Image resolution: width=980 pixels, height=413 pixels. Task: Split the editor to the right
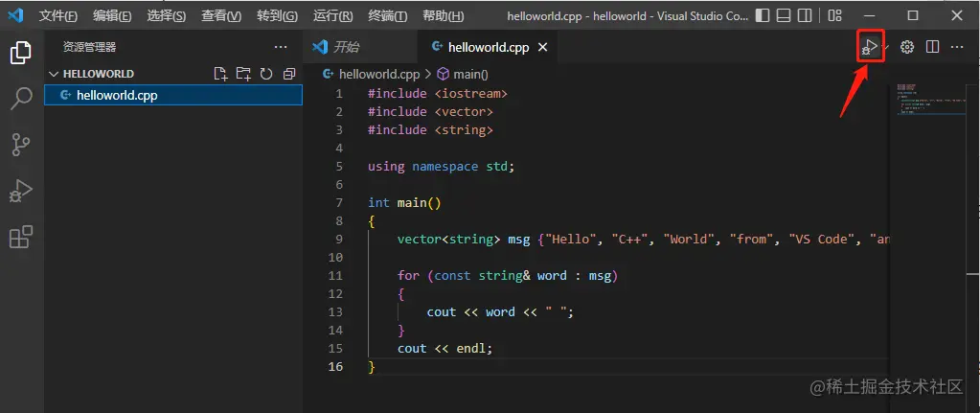pos(932,47)
